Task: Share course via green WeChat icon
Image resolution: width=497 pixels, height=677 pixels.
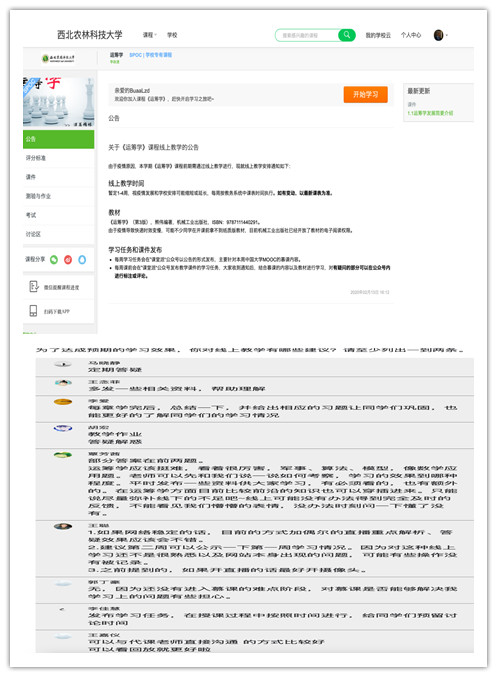Action: [x=54, y=259]
